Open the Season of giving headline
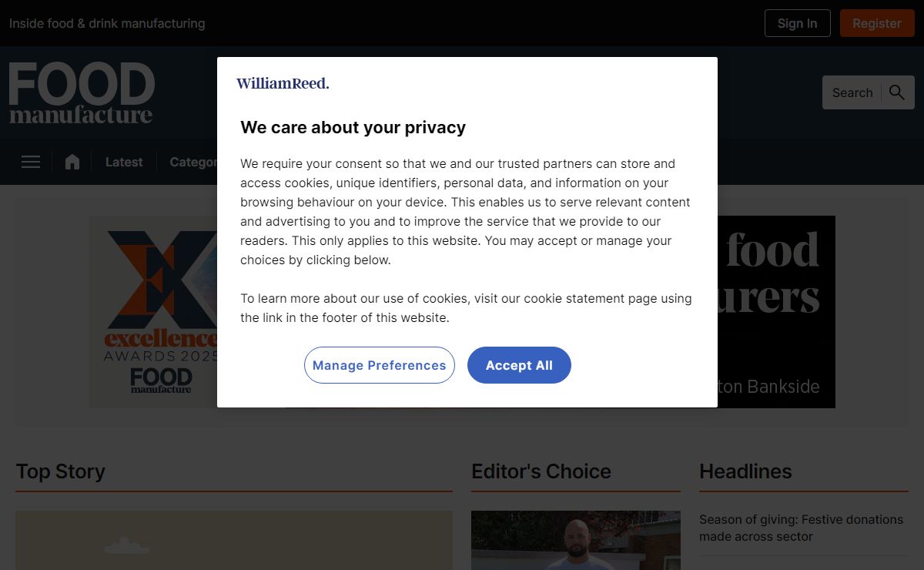924x570 pixels. tap(801, 528)
